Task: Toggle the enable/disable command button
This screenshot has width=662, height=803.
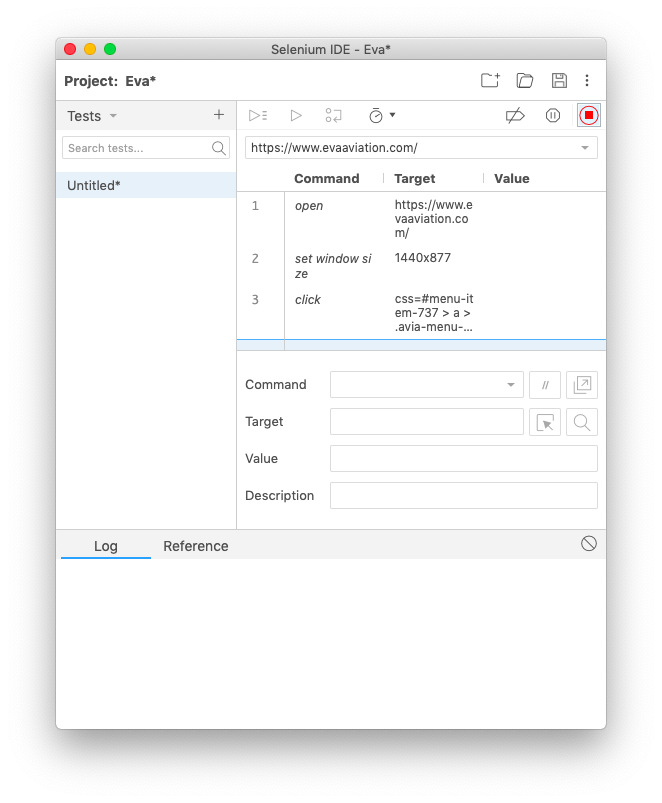Action: tap(545, 385)
